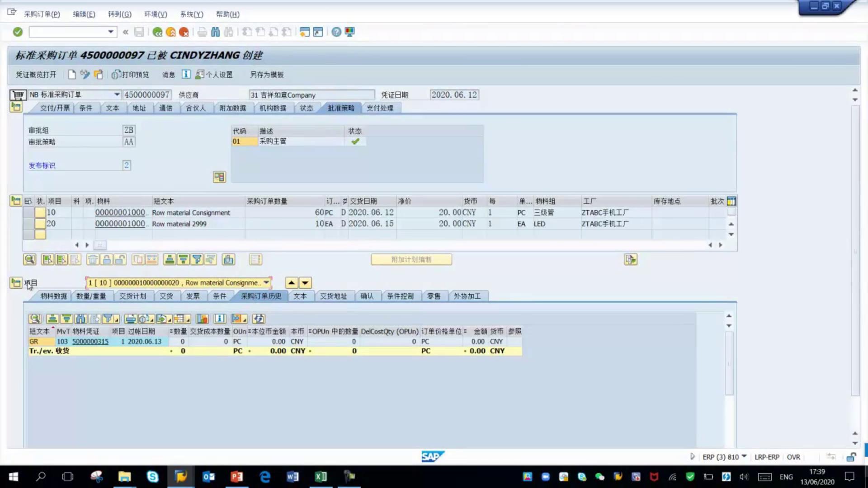Click the Print icon in toolbar

(x=202, y=32)
